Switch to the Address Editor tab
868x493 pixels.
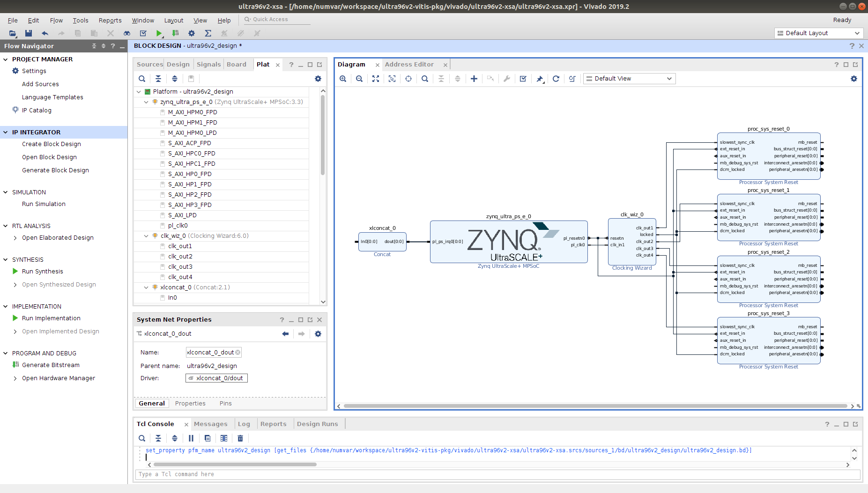pos(409,64)
